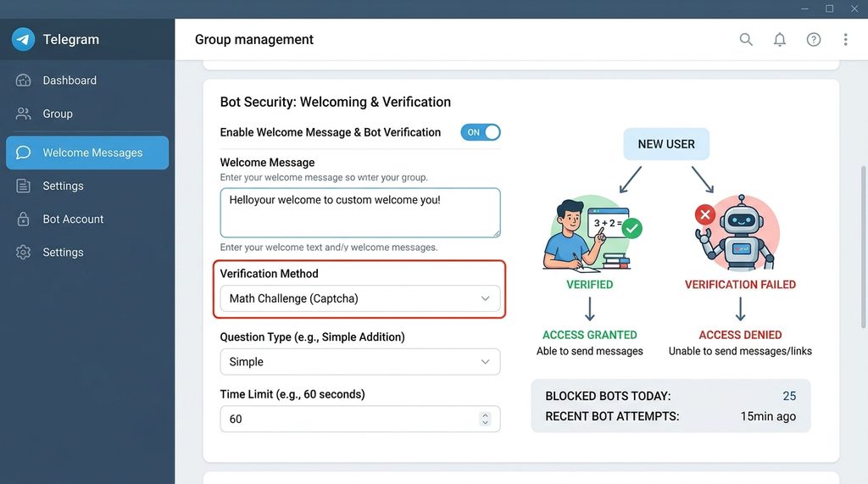The image size is (868, 484).
Task: Open Settings with the document icon
Action: pyautogui.click(x=24, y=186)
